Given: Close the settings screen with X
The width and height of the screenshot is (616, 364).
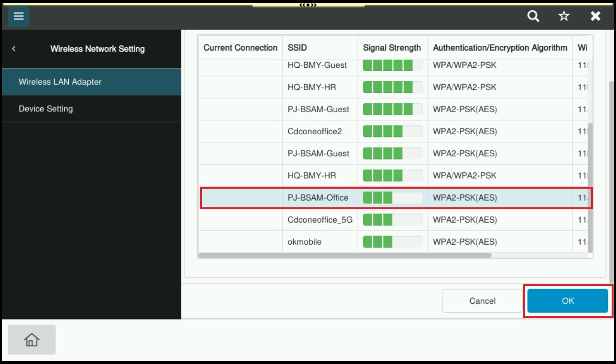Looking at the screenshot, I should click(595, 17).
